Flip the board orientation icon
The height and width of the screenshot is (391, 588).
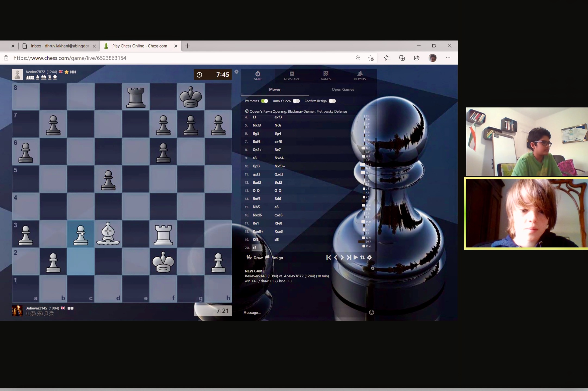tap(362, 258)
